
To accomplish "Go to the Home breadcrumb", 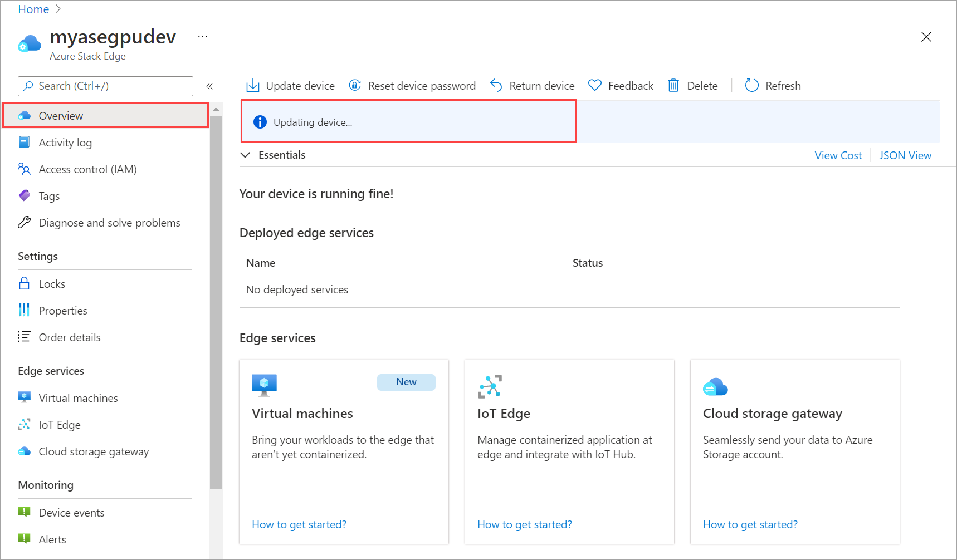I will (x=33, y=9).
